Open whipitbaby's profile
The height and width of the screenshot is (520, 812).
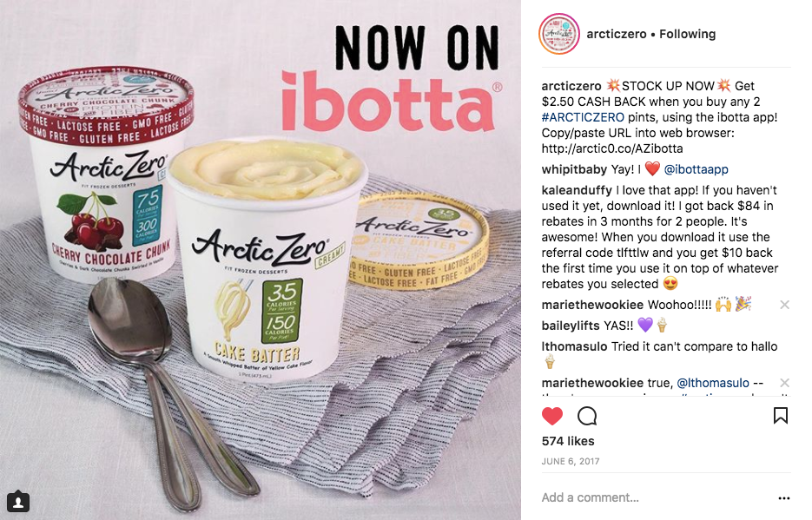coord(574,169)
